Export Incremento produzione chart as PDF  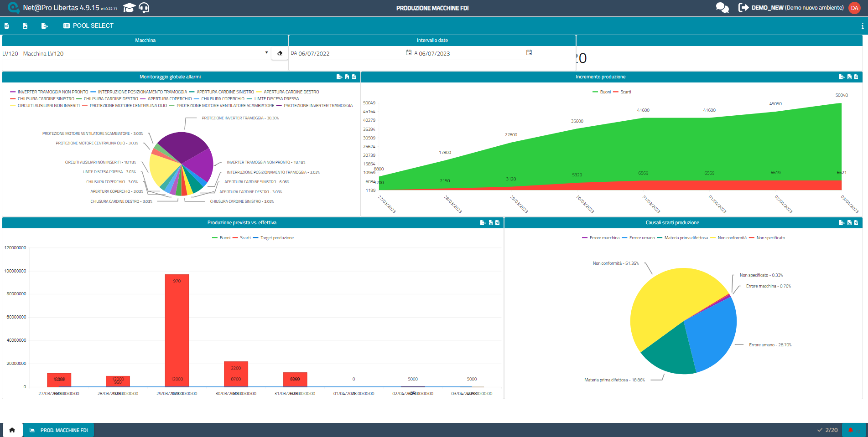click(x=856, y=77)
